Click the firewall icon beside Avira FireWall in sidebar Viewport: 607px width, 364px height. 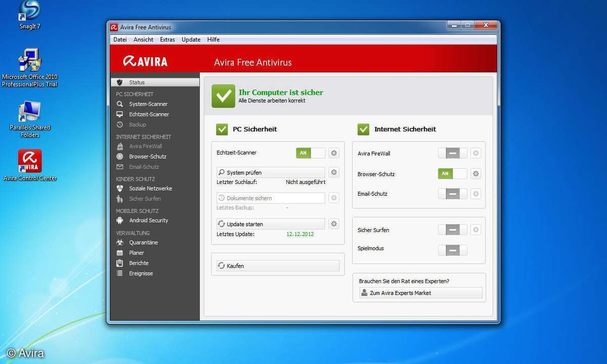120,146
